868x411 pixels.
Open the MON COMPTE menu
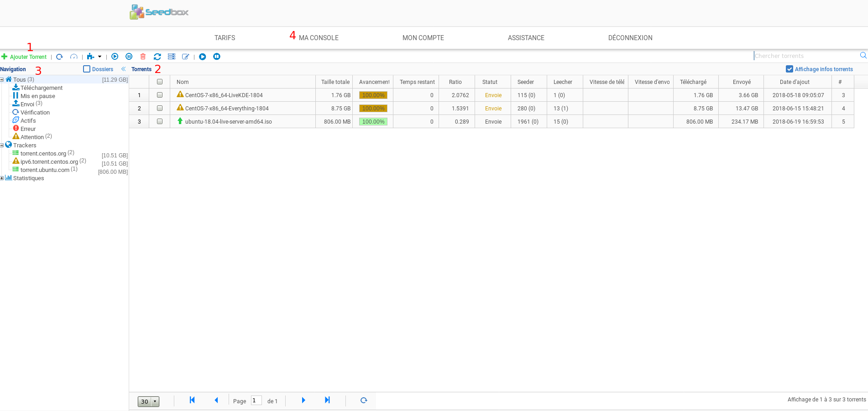pyautogui.click(x=423, y=38)
